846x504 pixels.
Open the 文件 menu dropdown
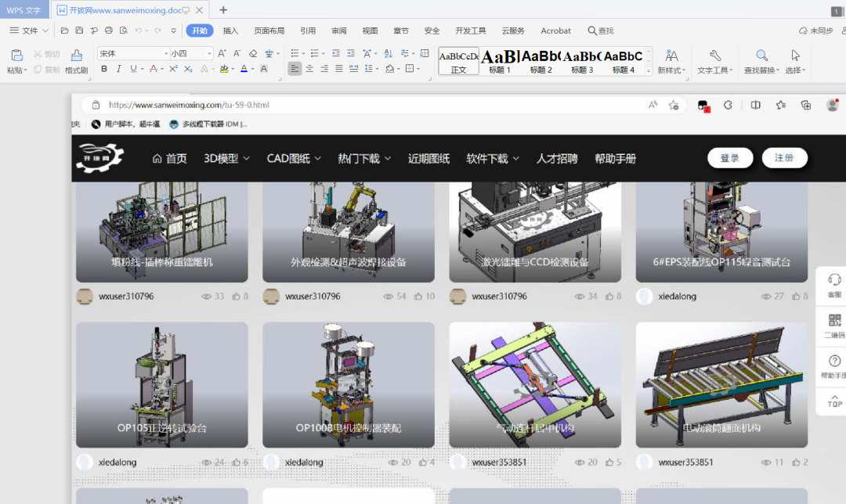click(x=29, y=31)
